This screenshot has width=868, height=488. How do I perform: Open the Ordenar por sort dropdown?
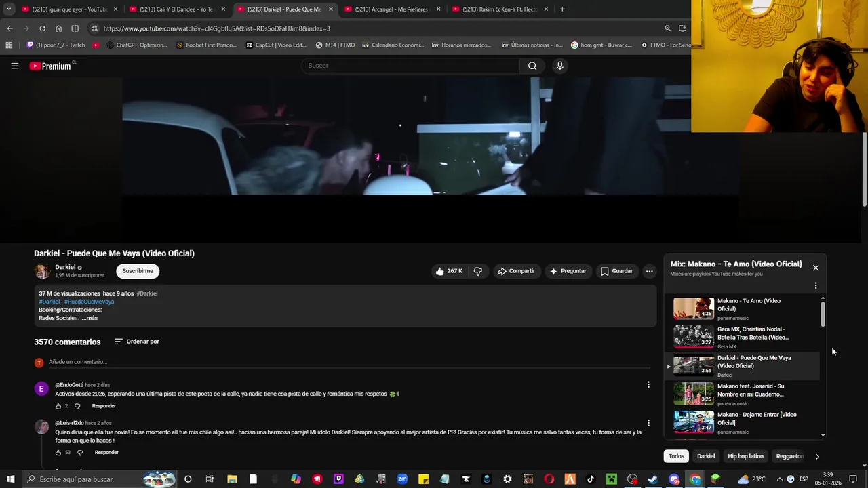coord(136,342)
